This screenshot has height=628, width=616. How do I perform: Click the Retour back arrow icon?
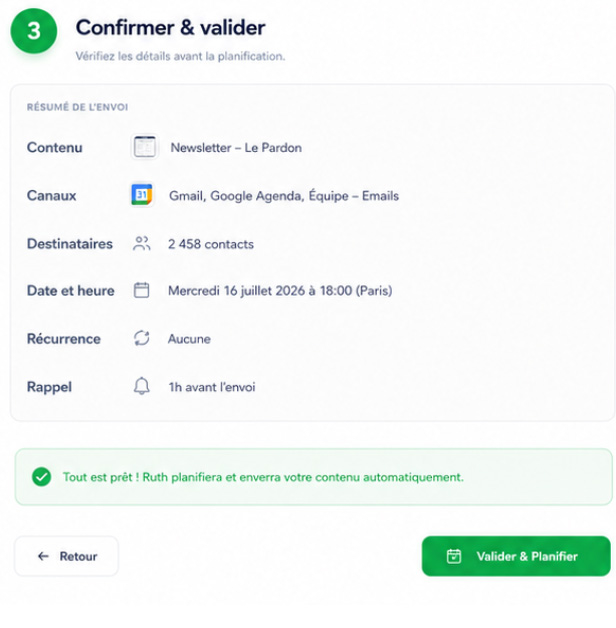43,556
